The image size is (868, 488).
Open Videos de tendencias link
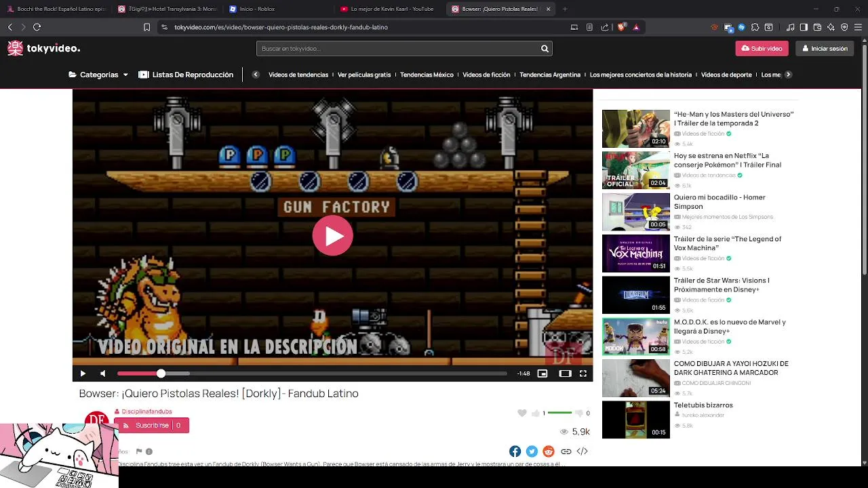(x=298, y=75)
